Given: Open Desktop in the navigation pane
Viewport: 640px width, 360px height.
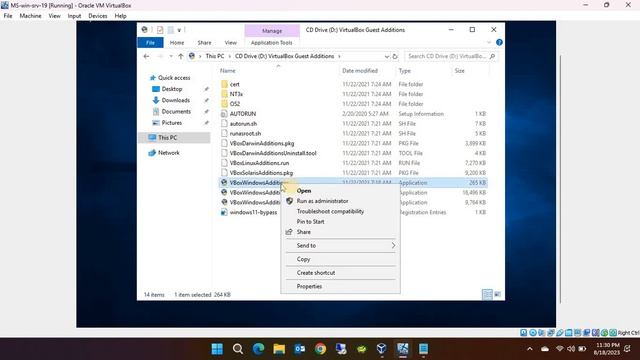Looking at the screenshot, I should [171, 89].
